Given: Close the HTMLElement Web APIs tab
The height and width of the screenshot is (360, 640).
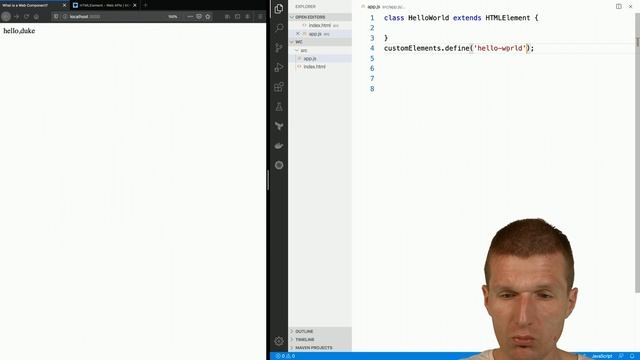Looking at the screenshot, I should [135, 5].
